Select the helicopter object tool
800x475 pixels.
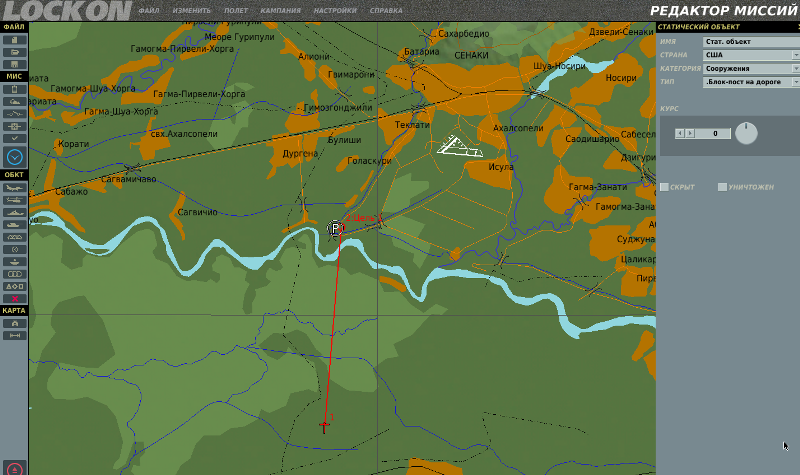14,200
